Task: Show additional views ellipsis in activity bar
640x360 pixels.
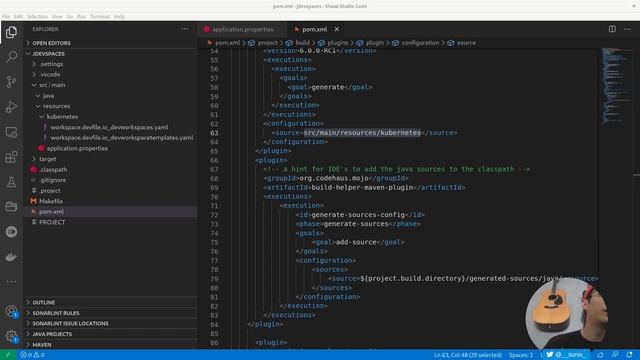Action: pos(11,282)
